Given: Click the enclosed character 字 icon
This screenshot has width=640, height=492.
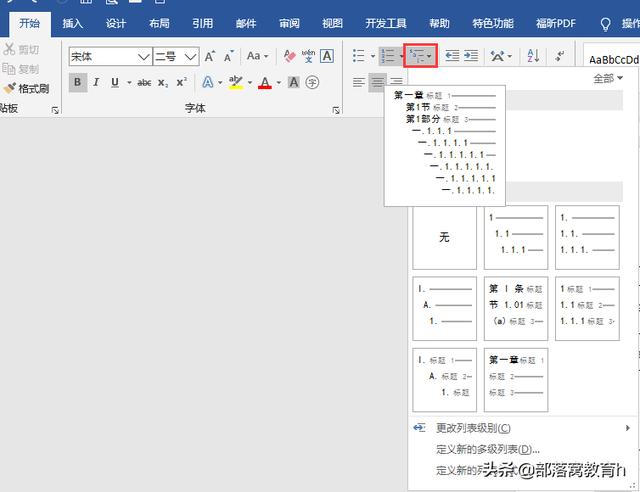Looking at the screenshot, I should [x=312, y=82].
